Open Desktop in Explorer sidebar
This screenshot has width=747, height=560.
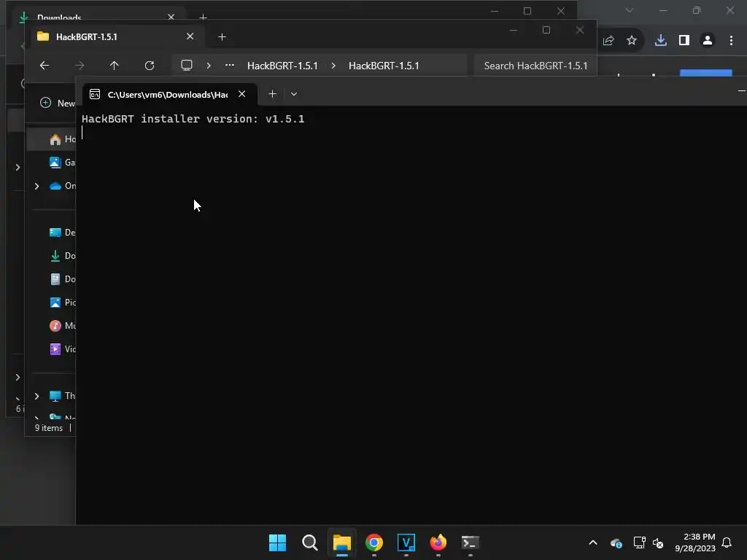(62, 233)
